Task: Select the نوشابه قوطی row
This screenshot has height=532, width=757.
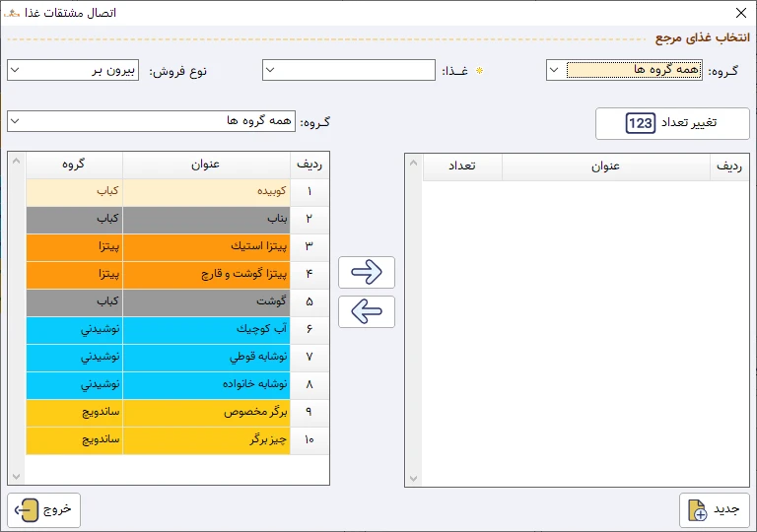Action: (177, 358)
